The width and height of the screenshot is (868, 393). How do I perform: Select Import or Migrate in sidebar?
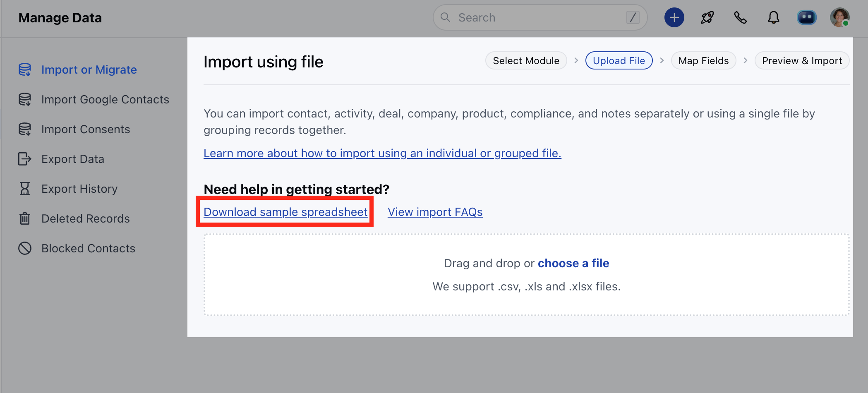[89, 69]
